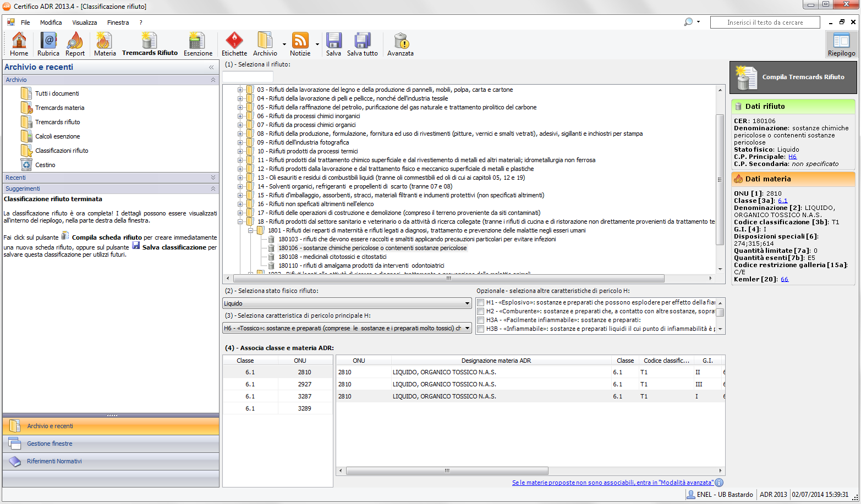Open the Report tool
The height and width of the screenshot is (504, 861).
tap(75, 44)
